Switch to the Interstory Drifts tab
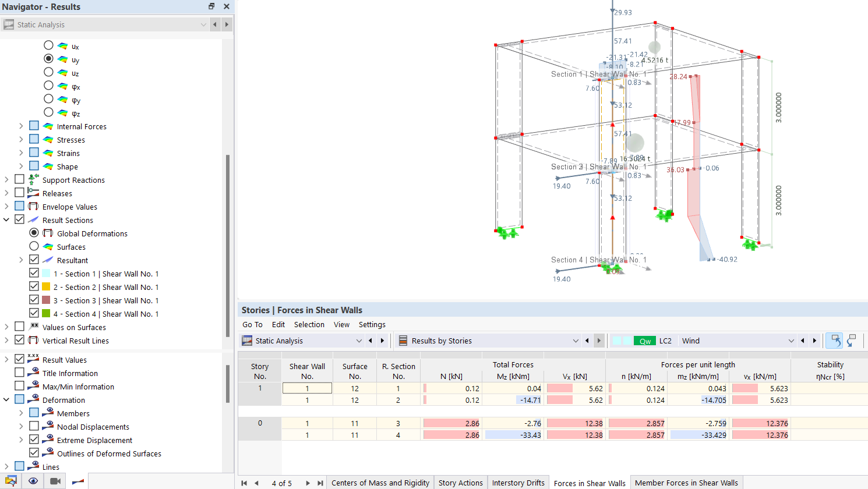868x489 pixels. point(518,483)
